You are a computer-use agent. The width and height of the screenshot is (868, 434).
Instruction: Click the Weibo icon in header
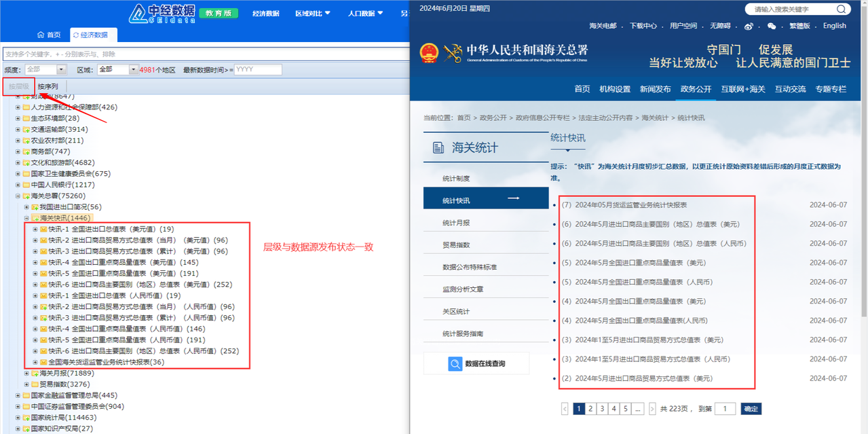coord(749,26)
